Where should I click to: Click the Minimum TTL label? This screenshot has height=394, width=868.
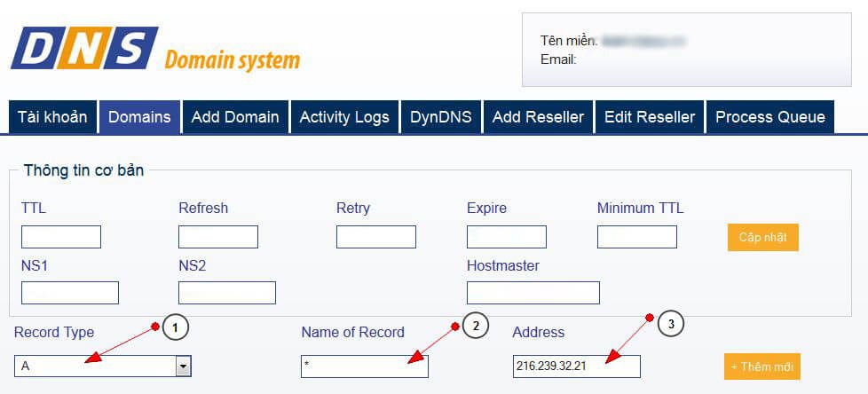coord(641,209)
